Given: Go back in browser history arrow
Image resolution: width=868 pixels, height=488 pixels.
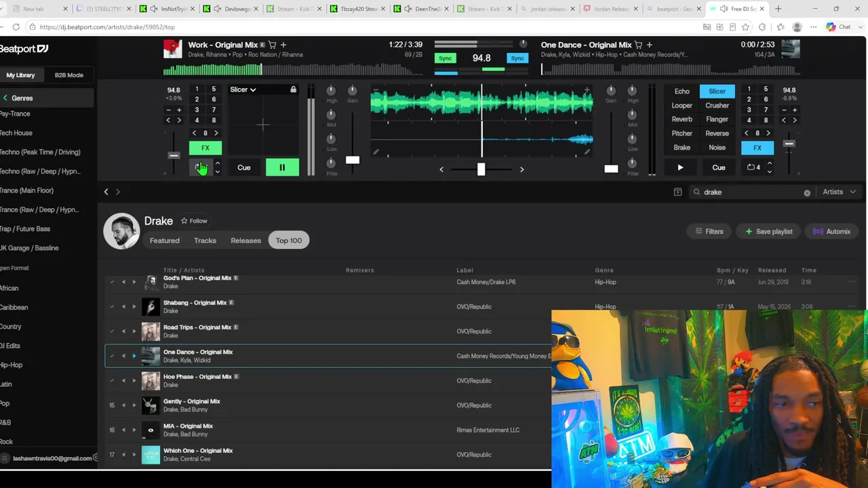Looking at the screenshot, I should (106, 192).
